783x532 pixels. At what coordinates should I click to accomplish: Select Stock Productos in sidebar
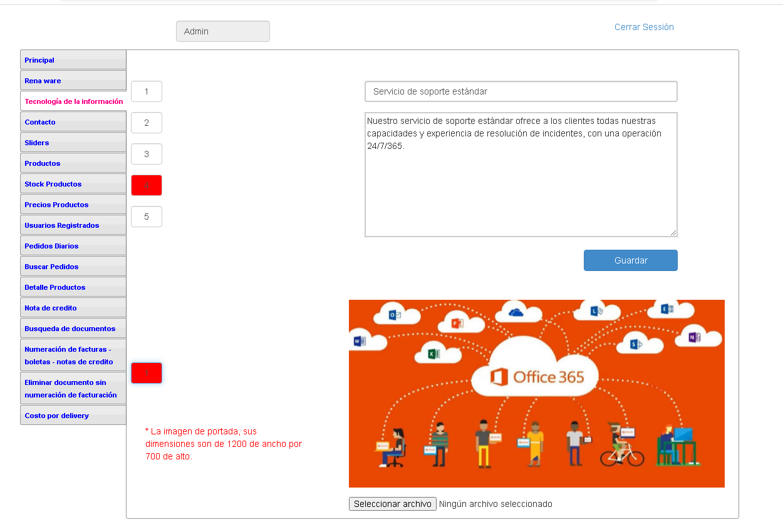click(73, 184)
